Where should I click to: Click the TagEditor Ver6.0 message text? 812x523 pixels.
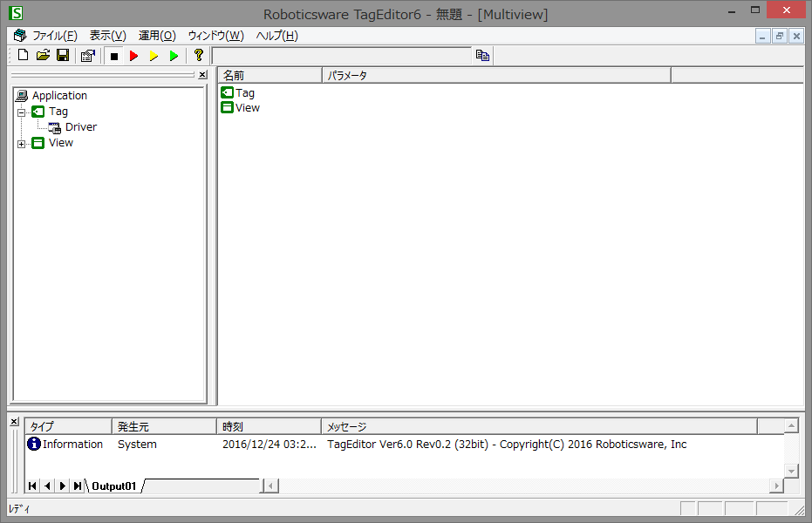click(x=507, y=444)
